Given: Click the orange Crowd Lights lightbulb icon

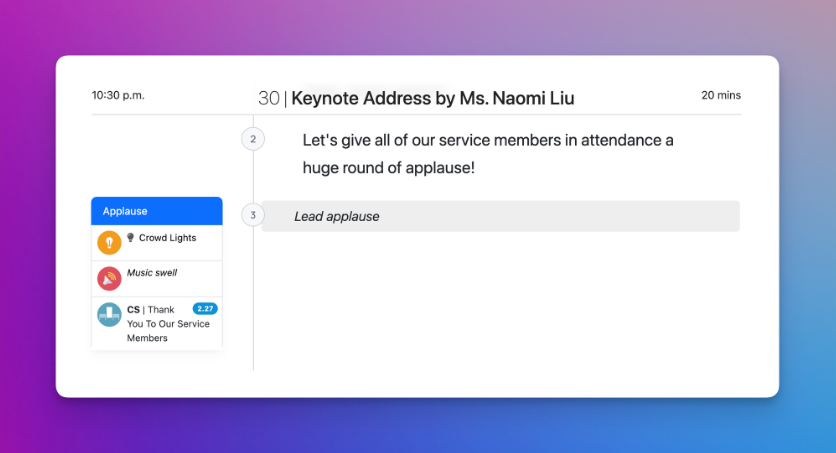Looking at the screenshot, I should pyautogui.click(x=109, y=242).
